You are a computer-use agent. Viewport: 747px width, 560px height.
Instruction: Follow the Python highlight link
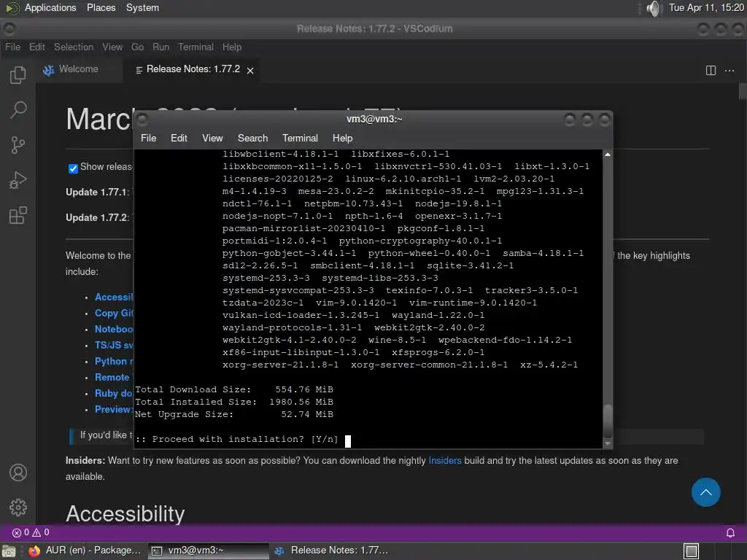[113, 361]
